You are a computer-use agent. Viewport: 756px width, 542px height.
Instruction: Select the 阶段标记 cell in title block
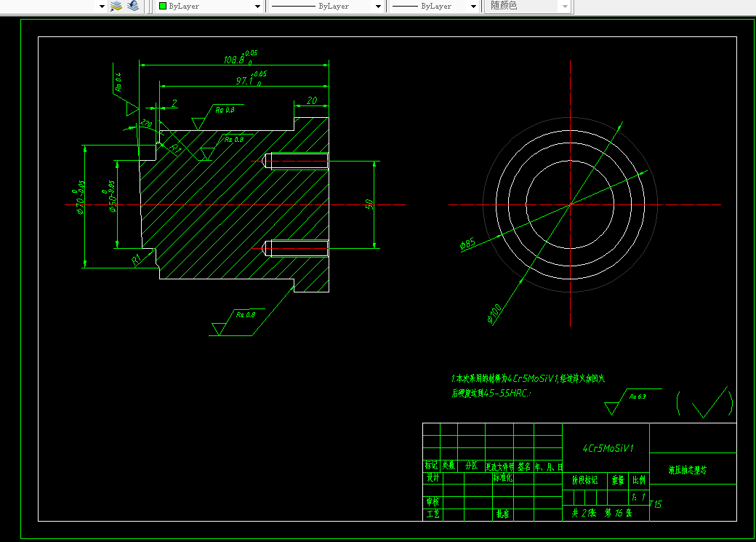[585, 480]
